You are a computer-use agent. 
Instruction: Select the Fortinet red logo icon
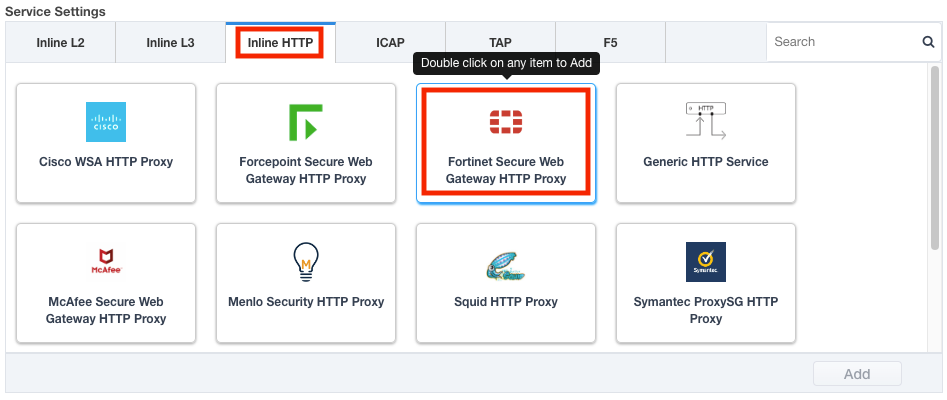click(505, 122)
